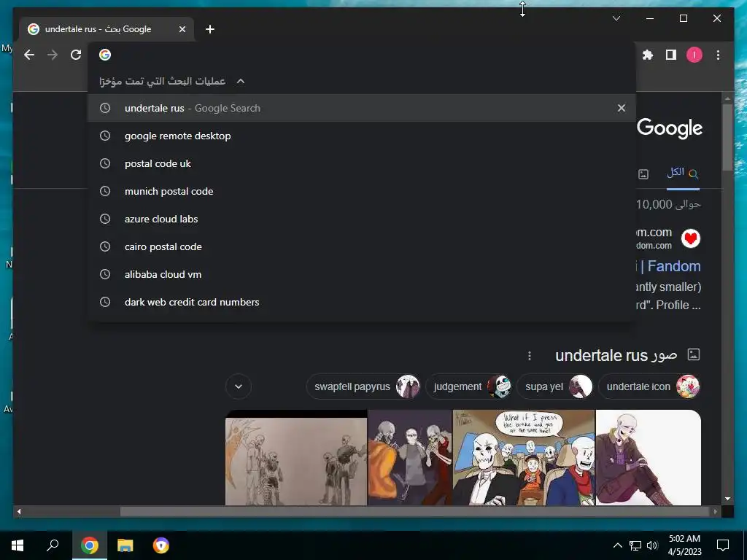Open a new tab with the plus button
Screen dimensions: 747x560
click(210, 29)
